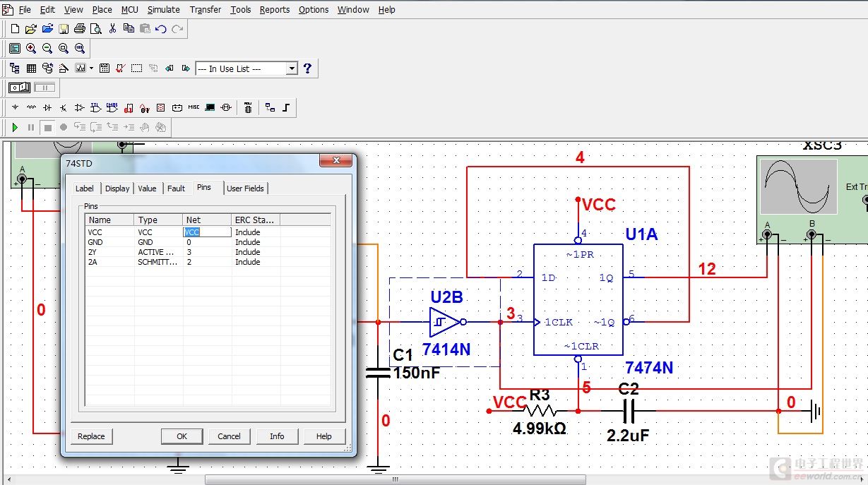The height and width of the screenshot is (485, 868).
Task: Place a bus on the schematic
Action: [x=286, y=108]
